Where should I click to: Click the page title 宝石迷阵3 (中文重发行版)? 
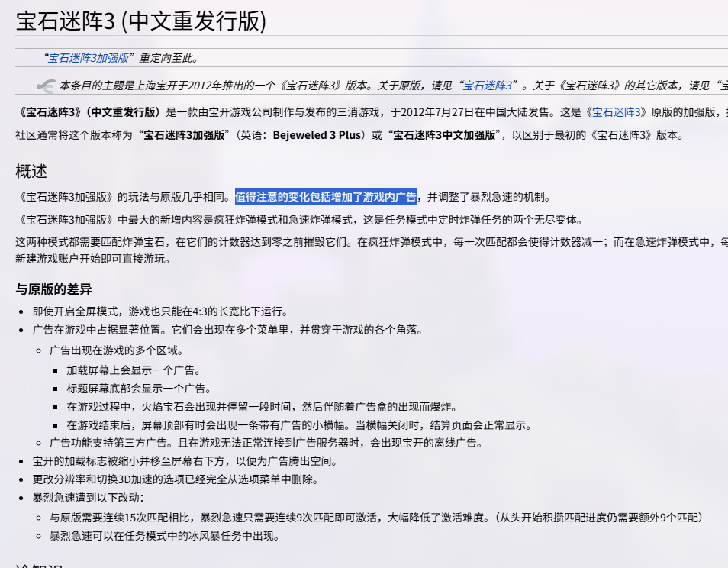coord(141,21)
